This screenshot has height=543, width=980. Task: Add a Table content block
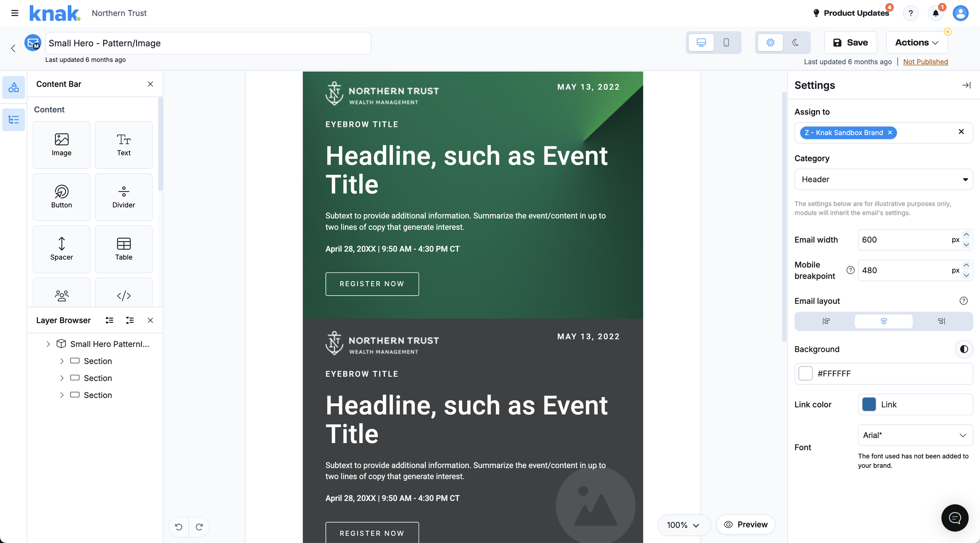click(x=123, y=249)
